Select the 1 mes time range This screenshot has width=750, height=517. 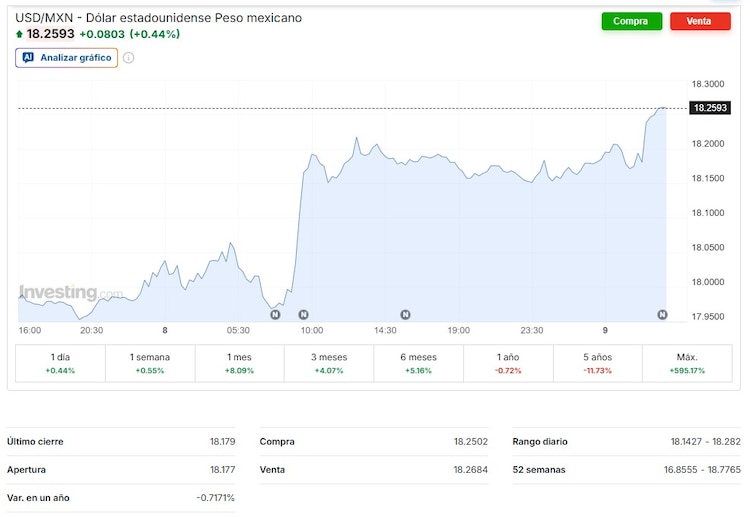(239, 363)
